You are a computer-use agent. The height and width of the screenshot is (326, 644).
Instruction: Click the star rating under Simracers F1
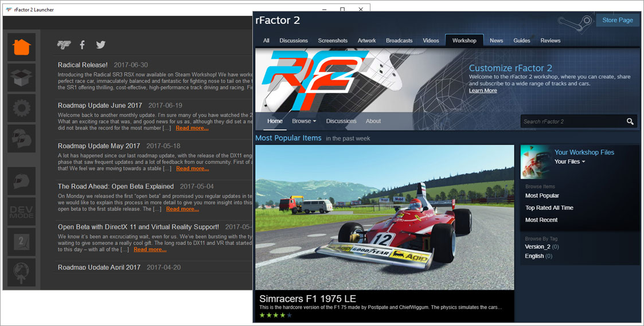click(x=276, y=315)
